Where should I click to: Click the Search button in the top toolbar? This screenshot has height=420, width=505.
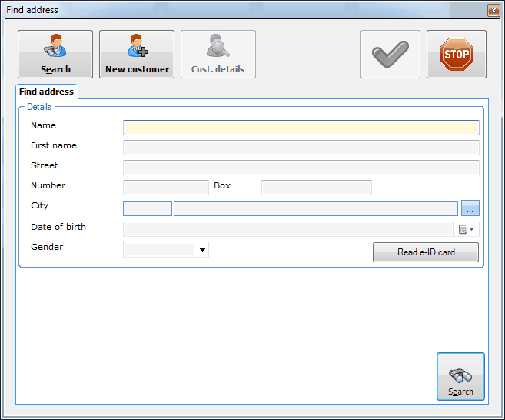click(55, 54)
